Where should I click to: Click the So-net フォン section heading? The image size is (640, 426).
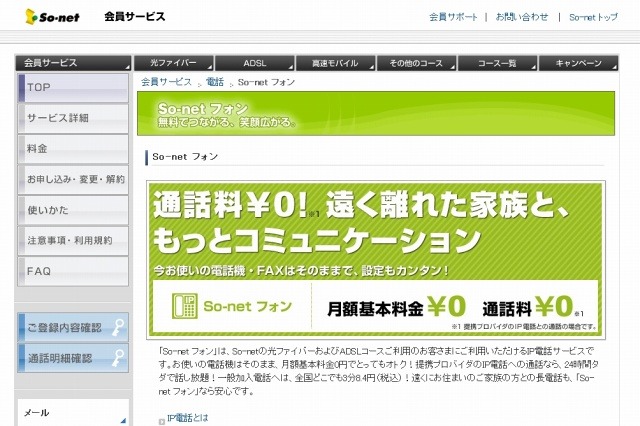[x=185, y=157]
